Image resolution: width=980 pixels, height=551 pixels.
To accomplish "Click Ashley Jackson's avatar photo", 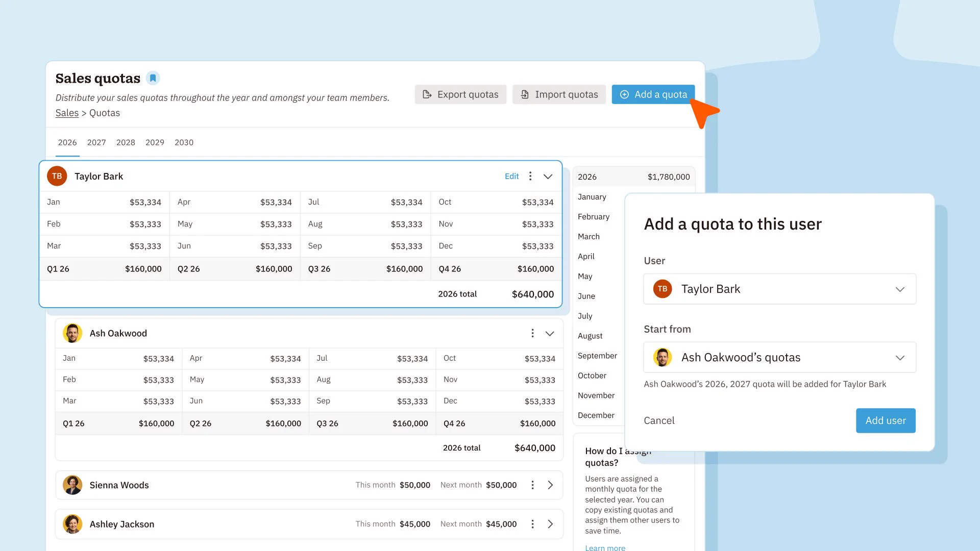I will click(72, 524).
